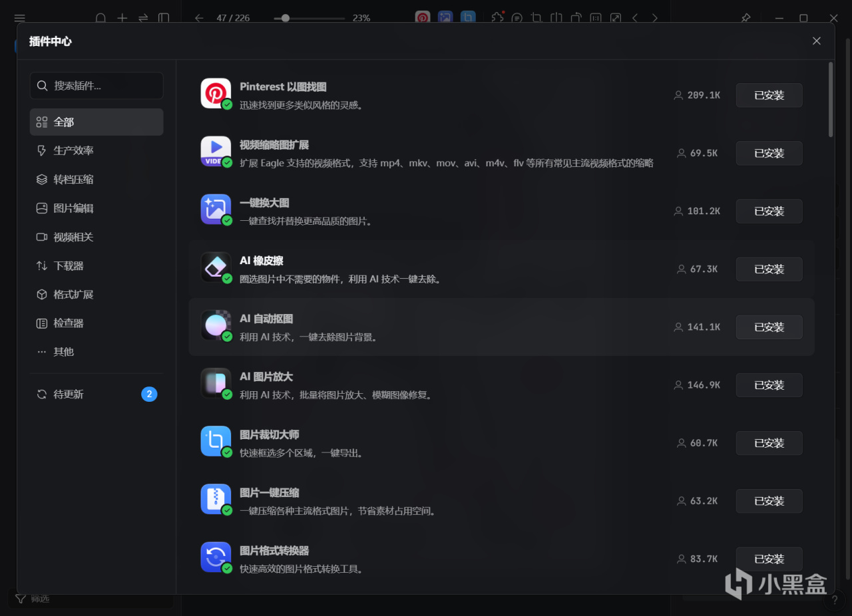The width and height of the screenshot is (852, 616).
Task: Go to next image with the right chevron
Action: coord(655,18)
